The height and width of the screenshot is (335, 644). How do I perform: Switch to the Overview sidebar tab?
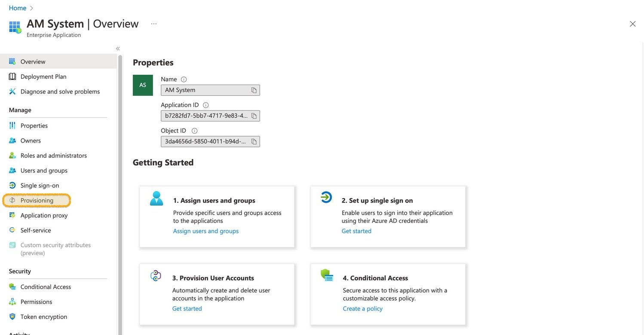pyautogui.click(x=32, y=61)
